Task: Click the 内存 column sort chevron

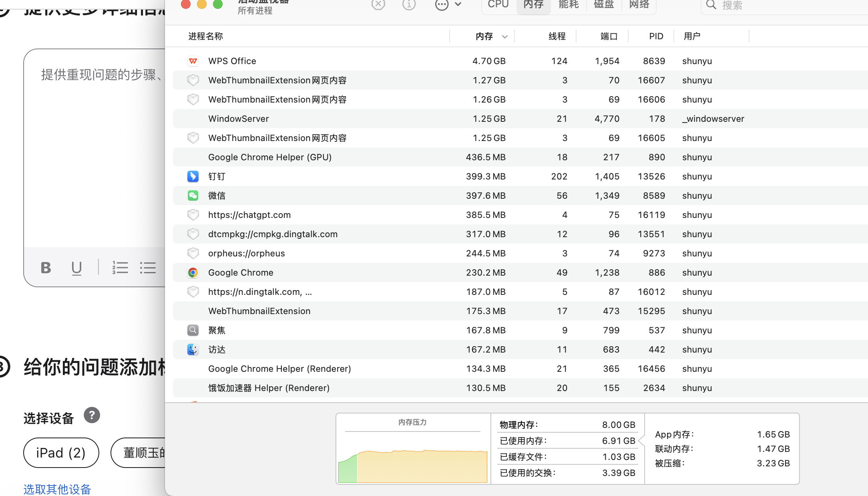Action: click(505, 36)
